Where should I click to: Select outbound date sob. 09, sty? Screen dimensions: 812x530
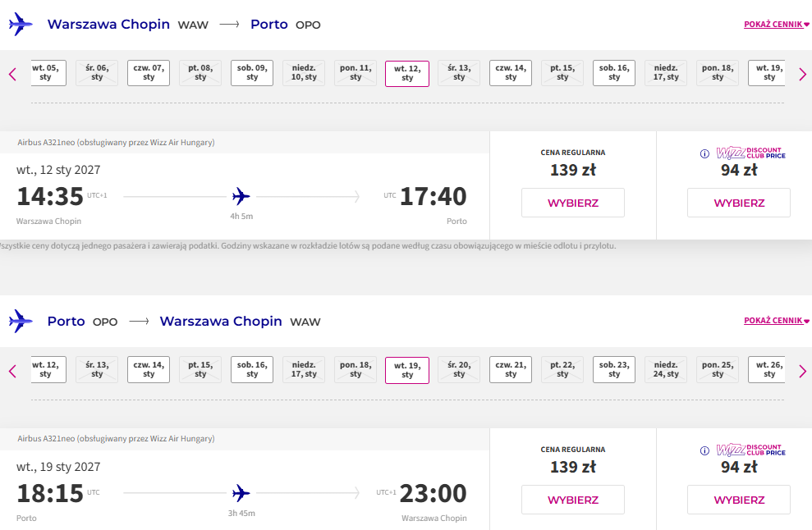click(x=252, y=72)
